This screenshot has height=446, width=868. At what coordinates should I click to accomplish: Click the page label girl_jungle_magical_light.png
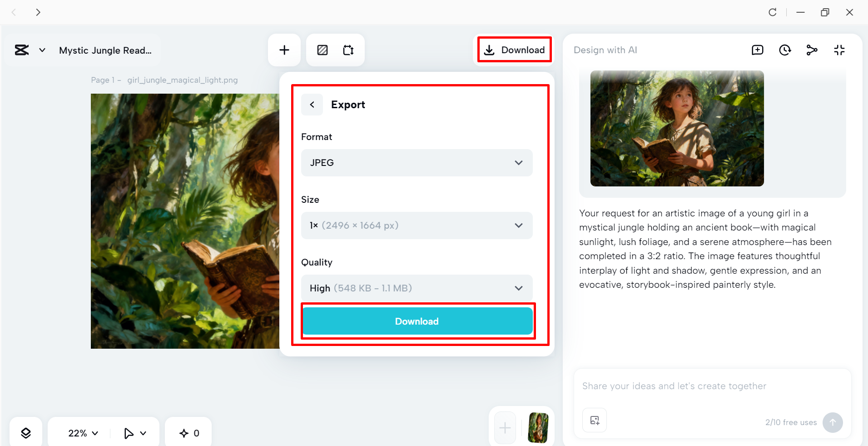point(183,80)
